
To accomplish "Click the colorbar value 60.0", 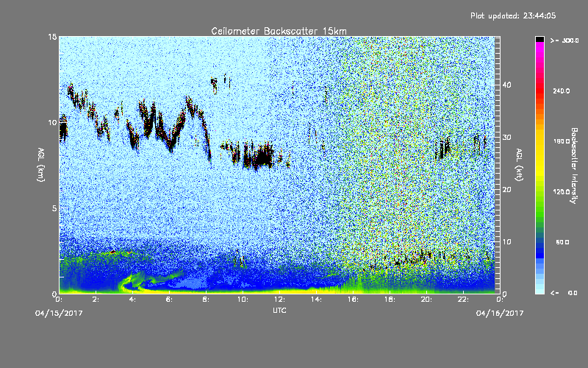I will click(562, 242).
